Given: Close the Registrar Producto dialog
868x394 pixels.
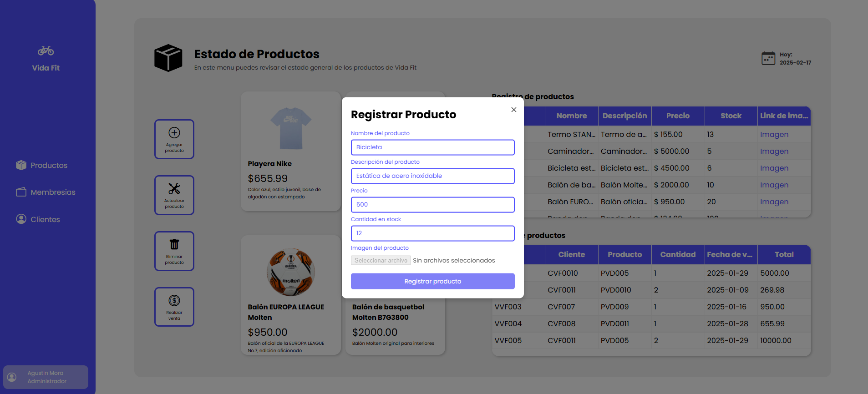Looking at the screenshot, I should pos(513,110).
